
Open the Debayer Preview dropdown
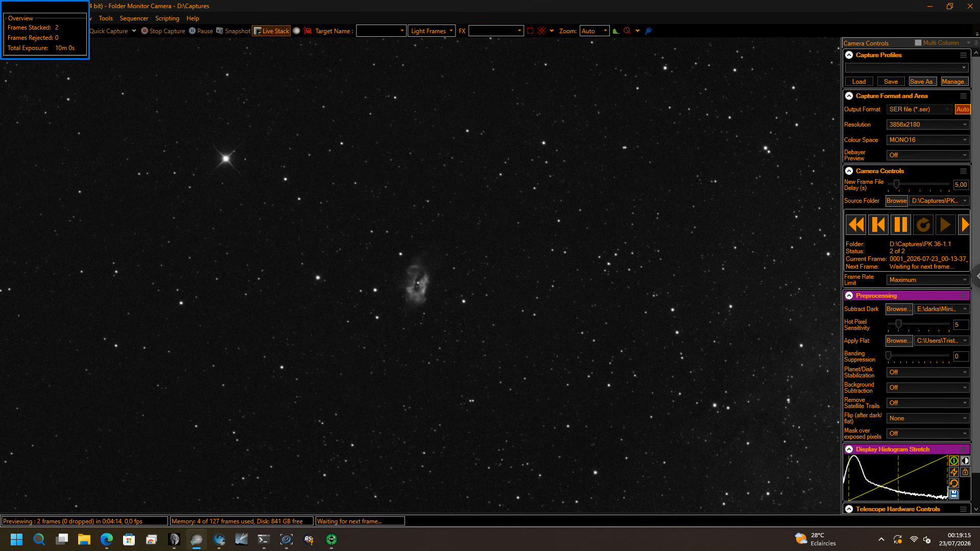coord(927,155)
